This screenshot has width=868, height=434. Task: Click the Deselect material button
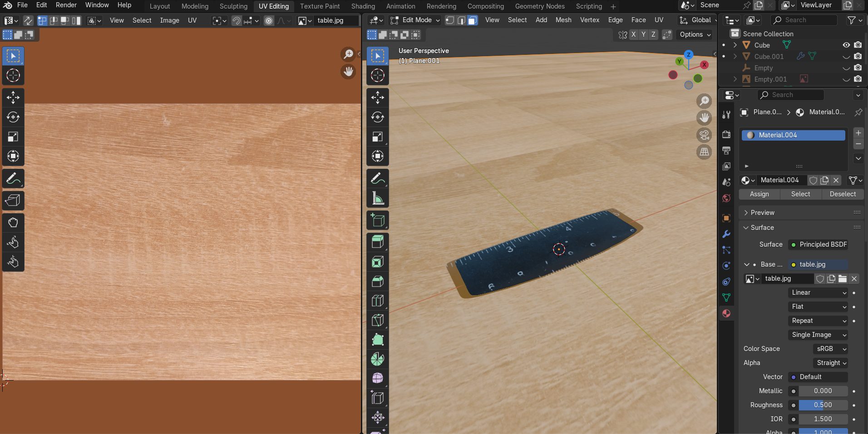click(843, 194)
